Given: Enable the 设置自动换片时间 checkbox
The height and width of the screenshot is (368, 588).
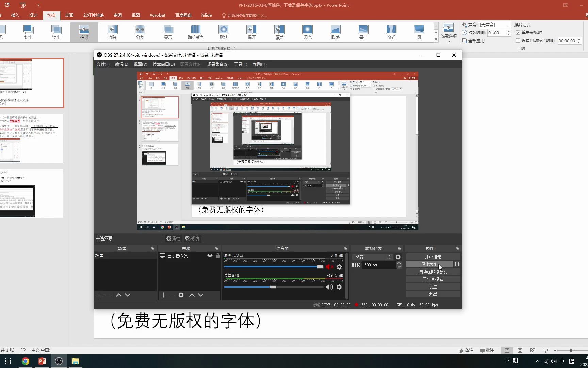Looking at the screenshot, I should coord(518,41).
